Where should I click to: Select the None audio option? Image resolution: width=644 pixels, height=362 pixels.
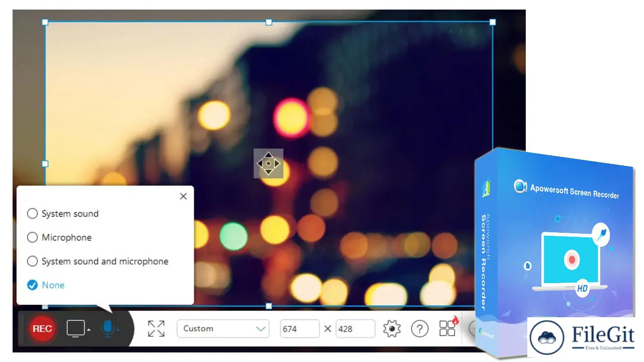coord(46,285)
